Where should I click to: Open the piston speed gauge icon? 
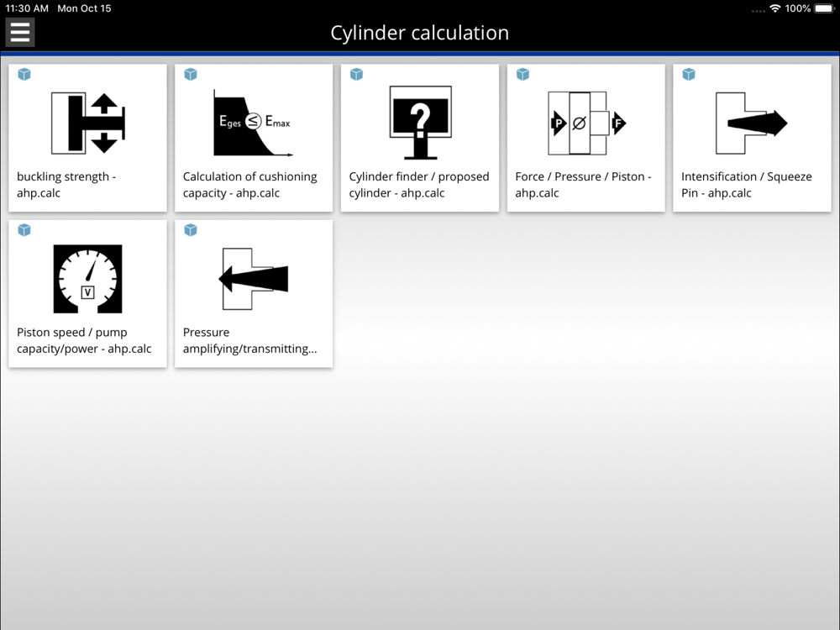click(88, 279)
